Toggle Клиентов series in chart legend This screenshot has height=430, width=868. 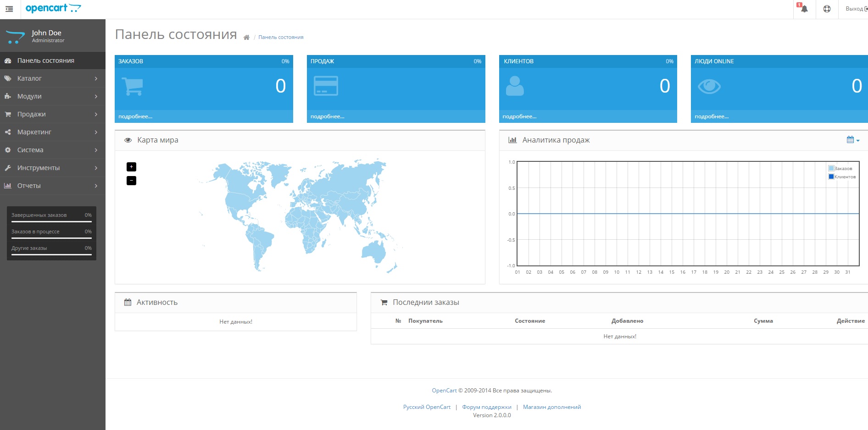(842, 176)
